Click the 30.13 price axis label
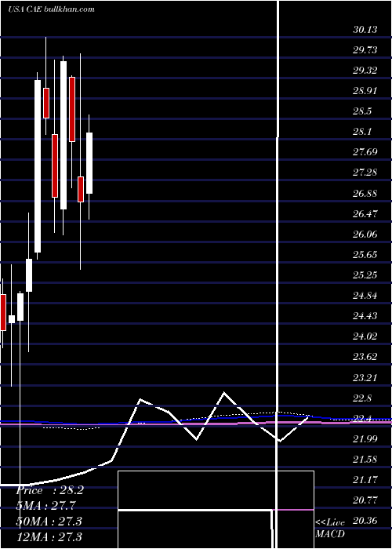 tap(365, 30)
